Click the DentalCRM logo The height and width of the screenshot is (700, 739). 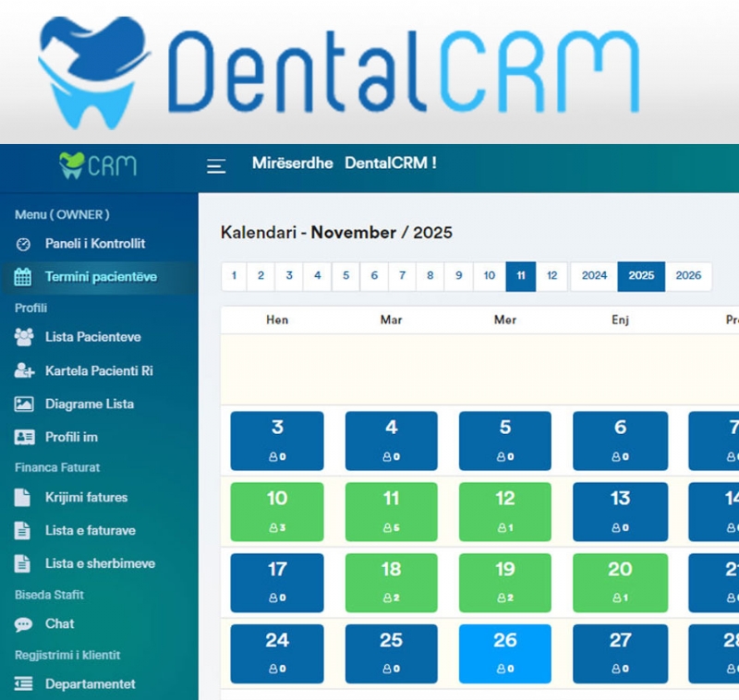[338, 66]
